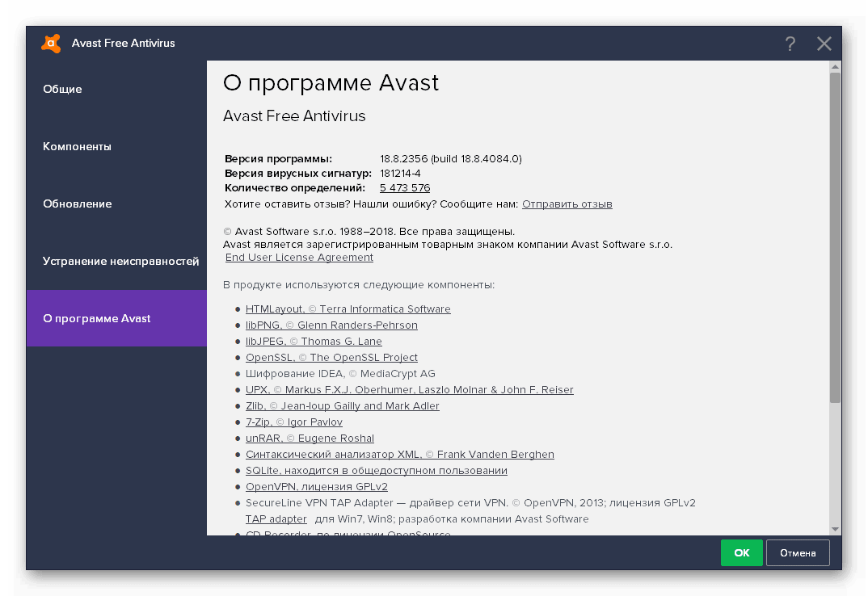This screenshot has height=596, width=868.
Task: Open the End User License Agreement
Action: click(299, 258)
